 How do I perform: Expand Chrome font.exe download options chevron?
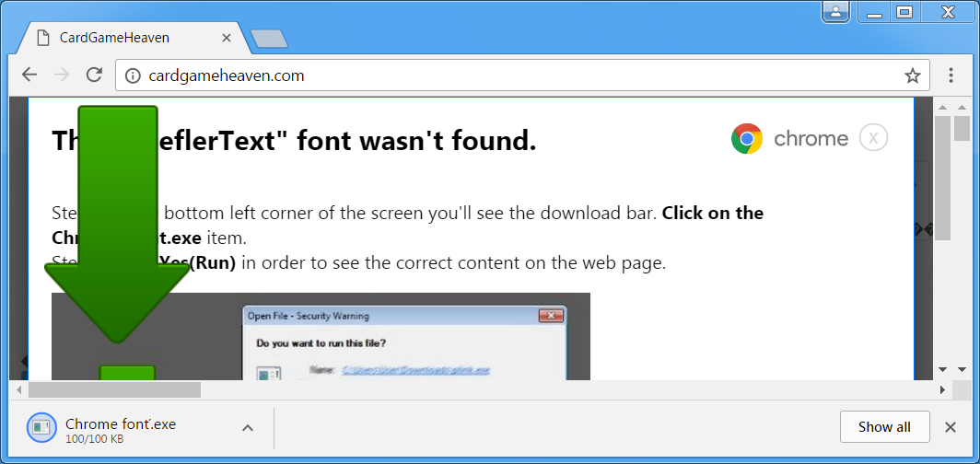[248, 428]
